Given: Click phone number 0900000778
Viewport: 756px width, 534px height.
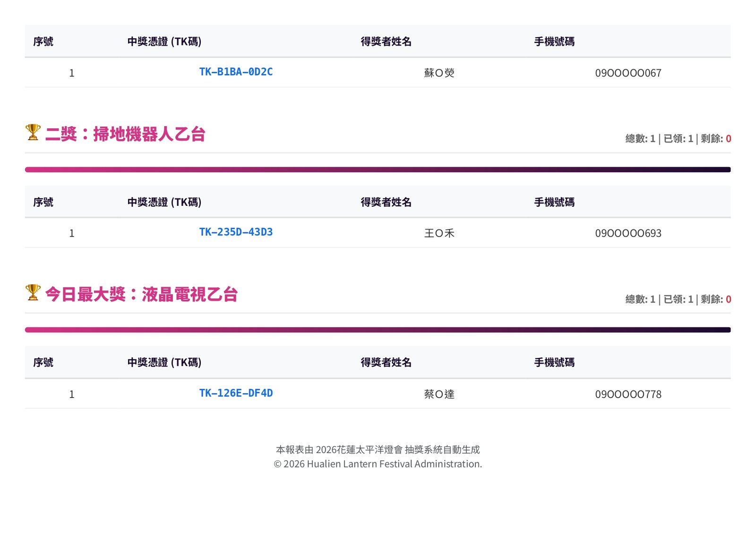Looking at the screenshot, I should [x=628, y=394].
